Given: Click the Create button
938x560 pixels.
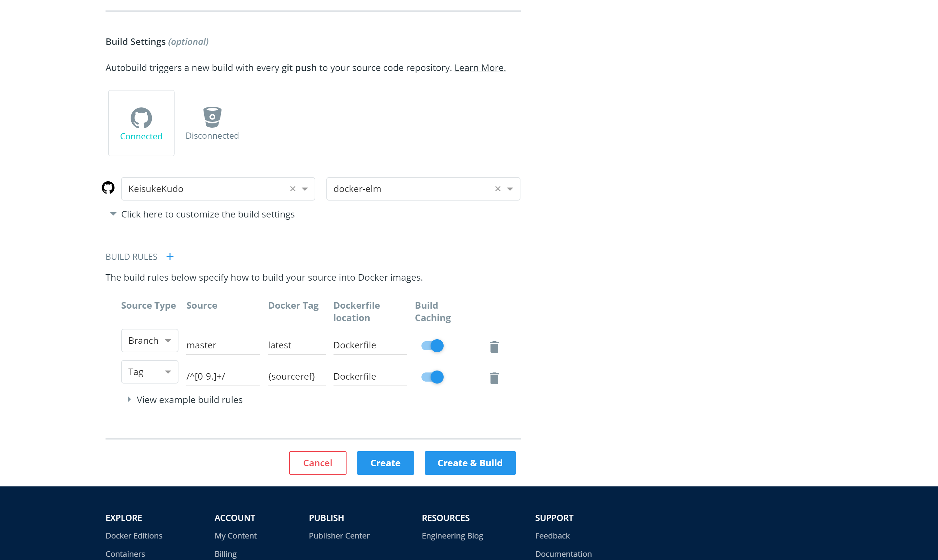Looking at the screenshot, I should (385, 463).
